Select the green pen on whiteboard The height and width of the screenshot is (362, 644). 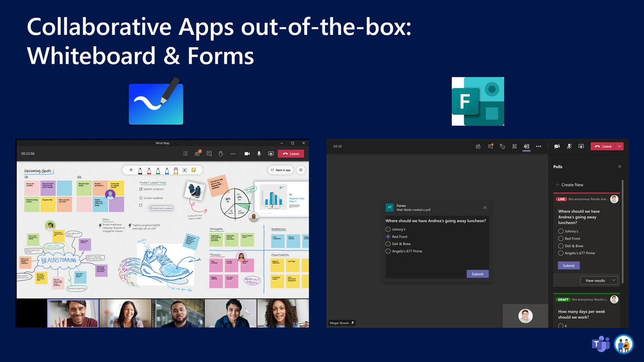pos(158,170)
